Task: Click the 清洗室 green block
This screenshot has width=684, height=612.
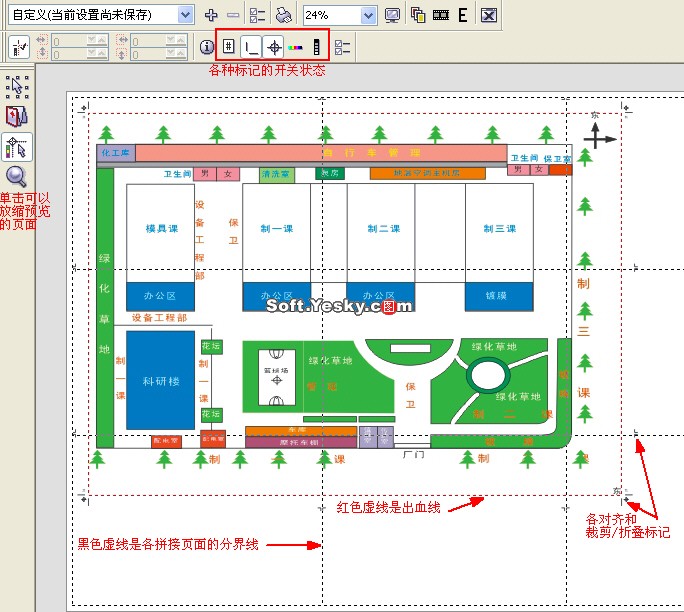Action: click(x=277, y=174)
